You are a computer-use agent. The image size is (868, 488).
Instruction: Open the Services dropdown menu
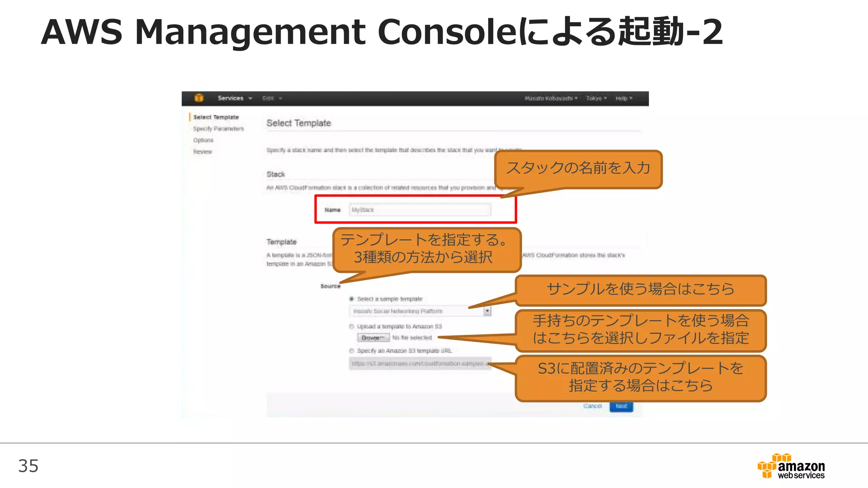tap(234, 98)
